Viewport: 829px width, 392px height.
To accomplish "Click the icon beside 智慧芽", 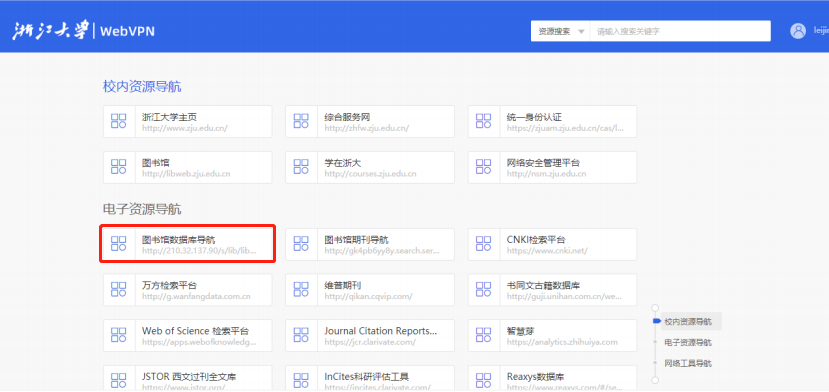I will pos(483,335).
